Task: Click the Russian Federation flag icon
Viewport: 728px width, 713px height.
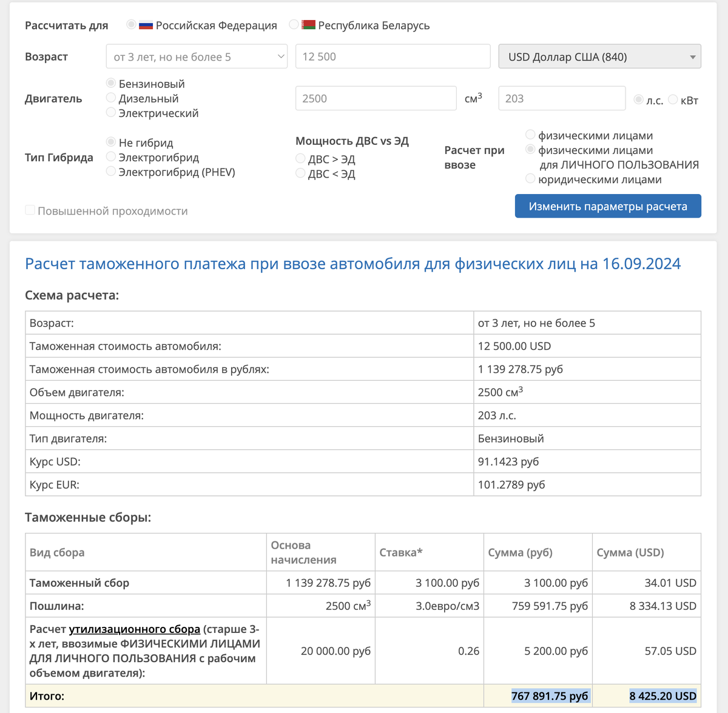Action: (146, 25)
